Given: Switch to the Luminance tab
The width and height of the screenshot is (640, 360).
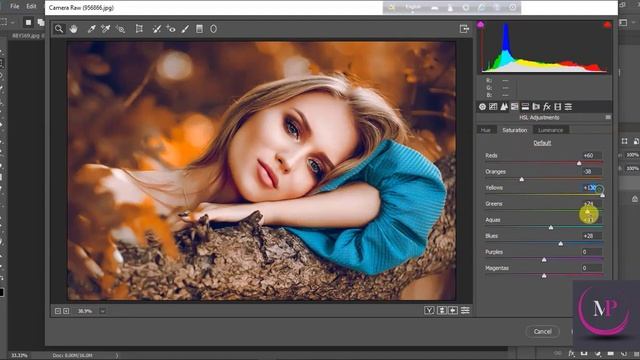Looking at the screenshot, I should [x=551, y=130].
